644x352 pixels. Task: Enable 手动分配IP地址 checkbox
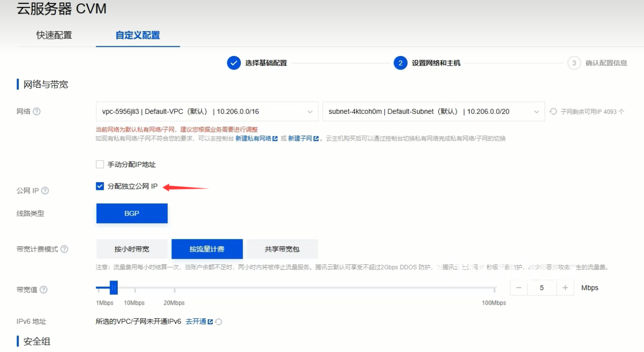(x=100, y=165)
